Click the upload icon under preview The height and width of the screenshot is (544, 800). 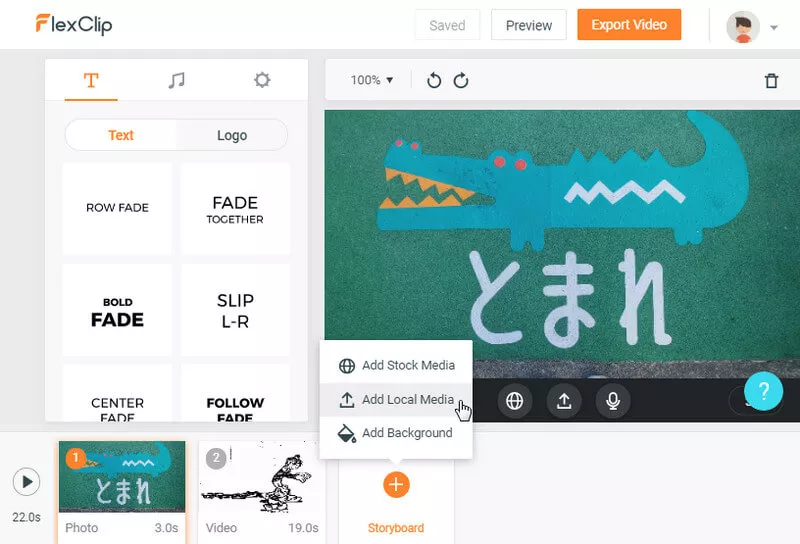pos(564,401)
